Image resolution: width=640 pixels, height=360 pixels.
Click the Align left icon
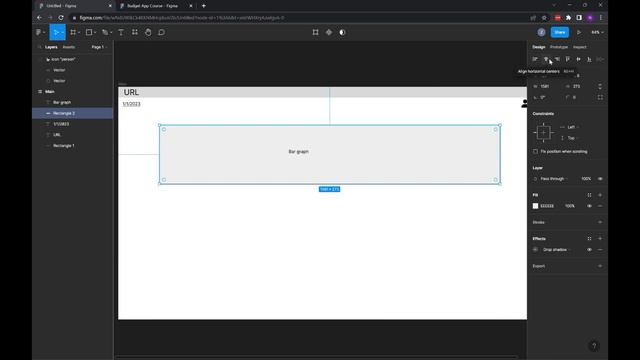tap(535, 59)
